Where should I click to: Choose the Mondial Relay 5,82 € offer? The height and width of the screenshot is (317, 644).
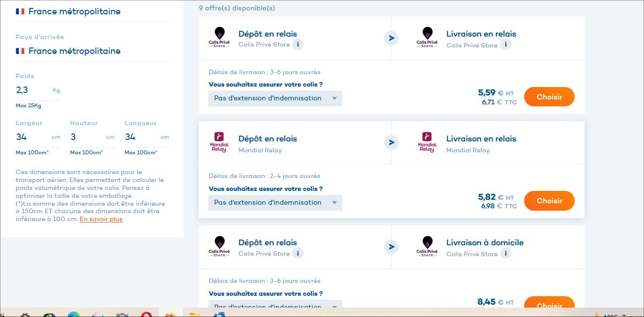pyautogui.click(x=549, y=201)
